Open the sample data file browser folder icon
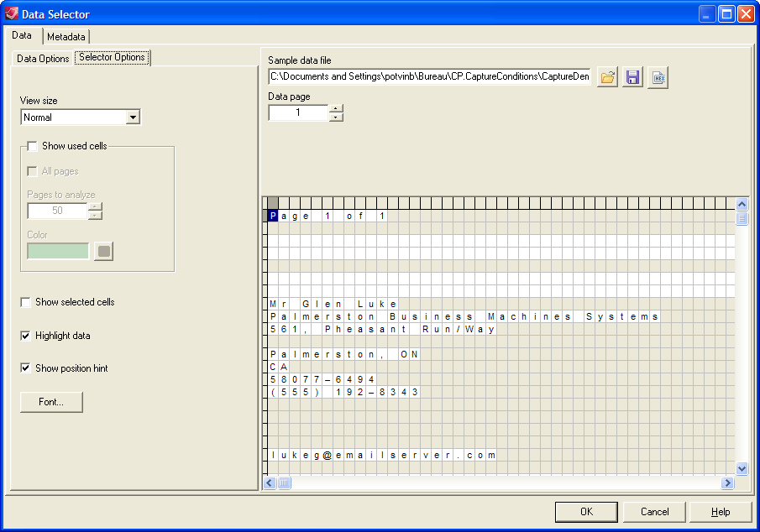760x532 pixels. pos(607,77)
